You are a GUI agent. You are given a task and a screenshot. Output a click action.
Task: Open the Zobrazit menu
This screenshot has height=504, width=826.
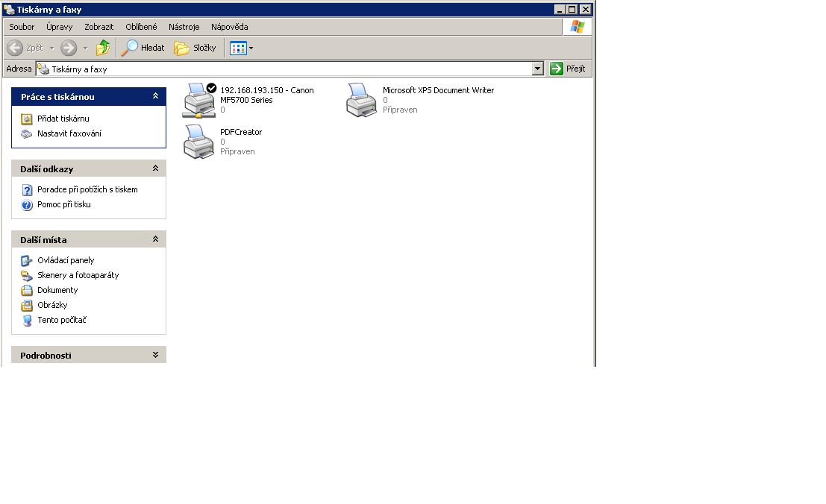(x=99, y=27)
